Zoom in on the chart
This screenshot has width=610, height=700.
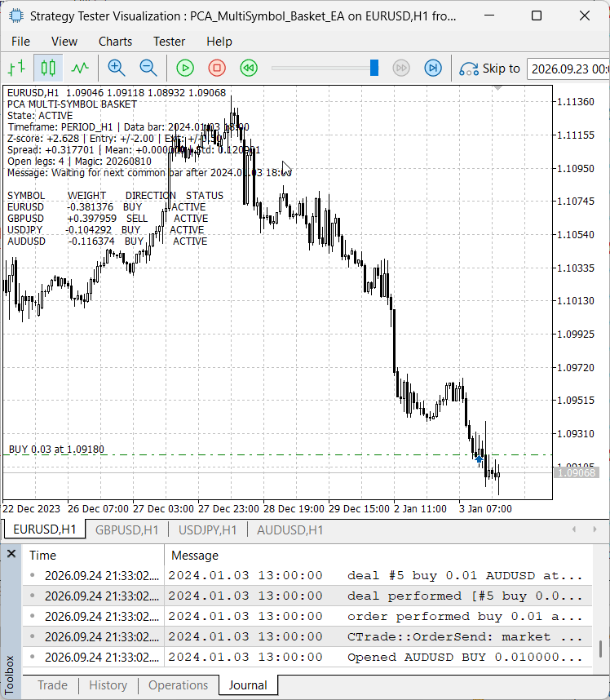coord(117,68)
